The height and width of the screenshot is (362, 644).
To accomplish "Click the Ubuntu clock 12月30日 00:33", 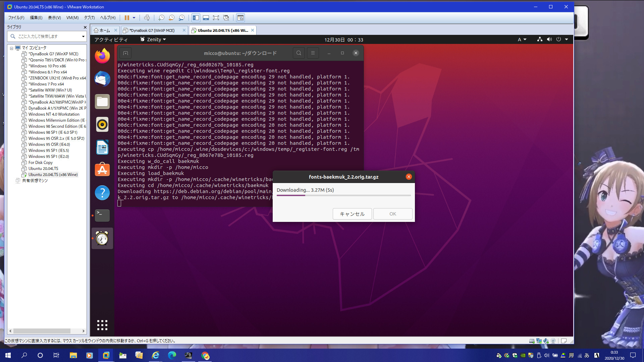I will coord(343,40).
